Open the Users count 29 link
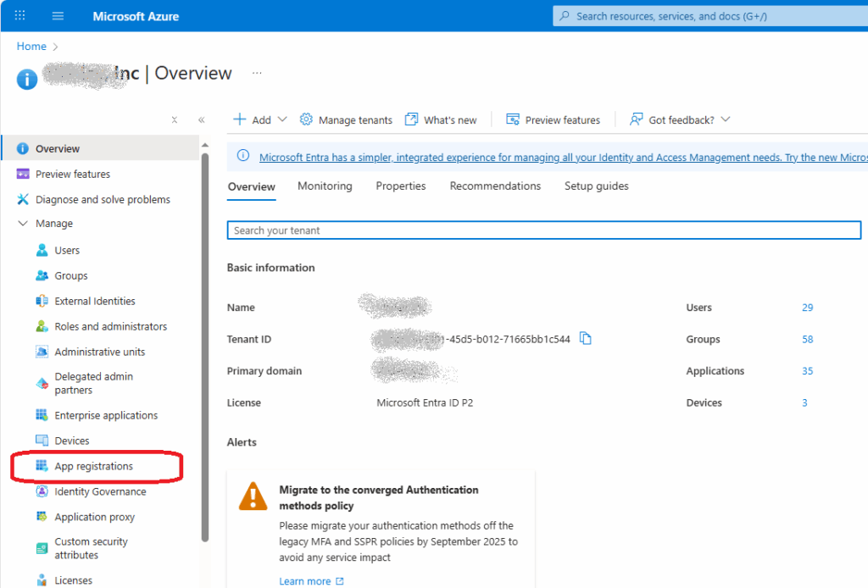This screenshot has height=588, width=868. pyautogui.click(x=807, y=308)
